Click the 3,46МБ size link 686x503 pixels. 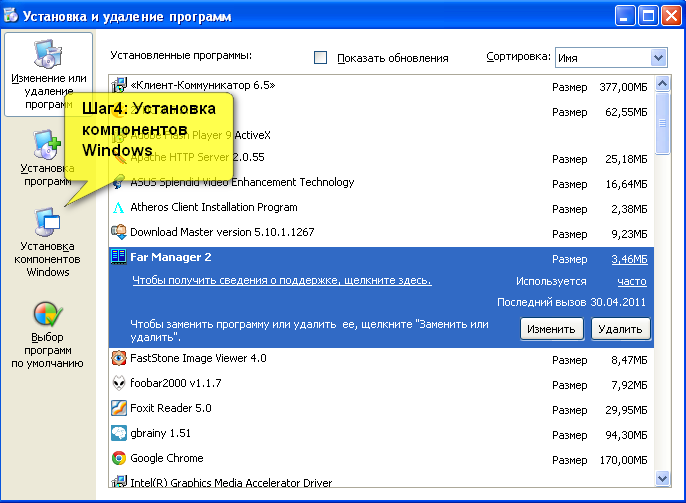point(629,259)
